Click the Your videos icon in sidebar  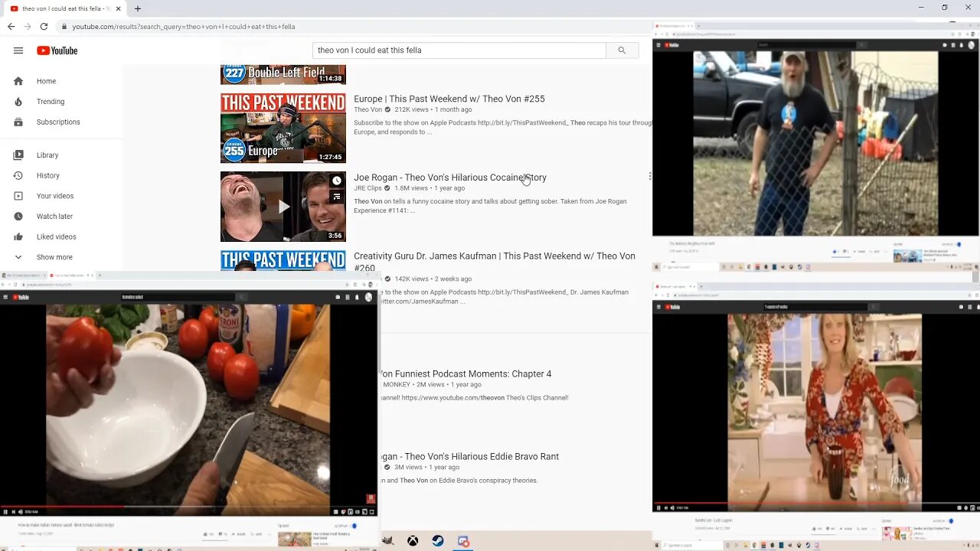(x=18, y=196)
